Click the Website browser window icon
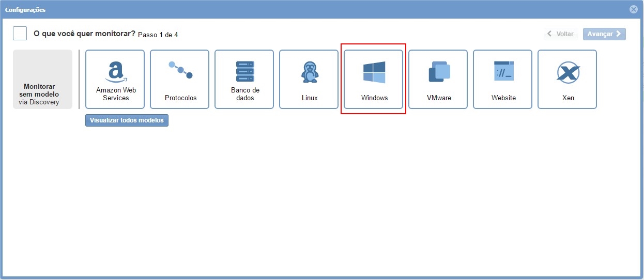Viewport: 644px width, 280px height. tap(503, 71)
